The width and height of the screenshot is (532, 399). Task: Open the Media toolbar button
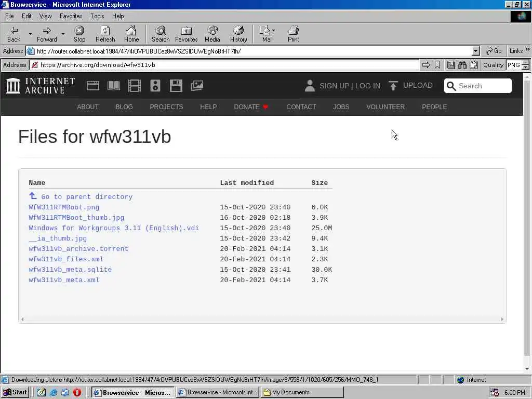coord(212,34)
